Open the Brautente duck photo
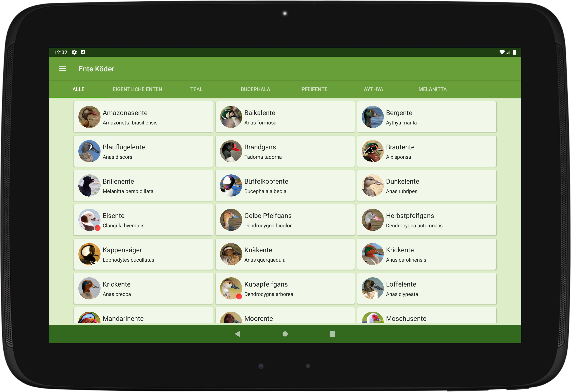This screenshot has width=571, height=392. tap(373, 151)
